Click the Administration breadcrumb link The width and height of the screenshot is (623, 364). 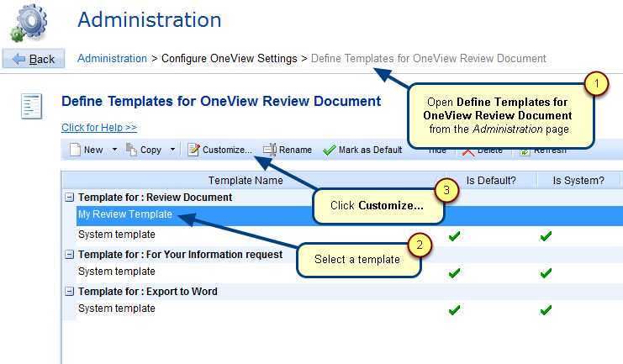[112, 59]
